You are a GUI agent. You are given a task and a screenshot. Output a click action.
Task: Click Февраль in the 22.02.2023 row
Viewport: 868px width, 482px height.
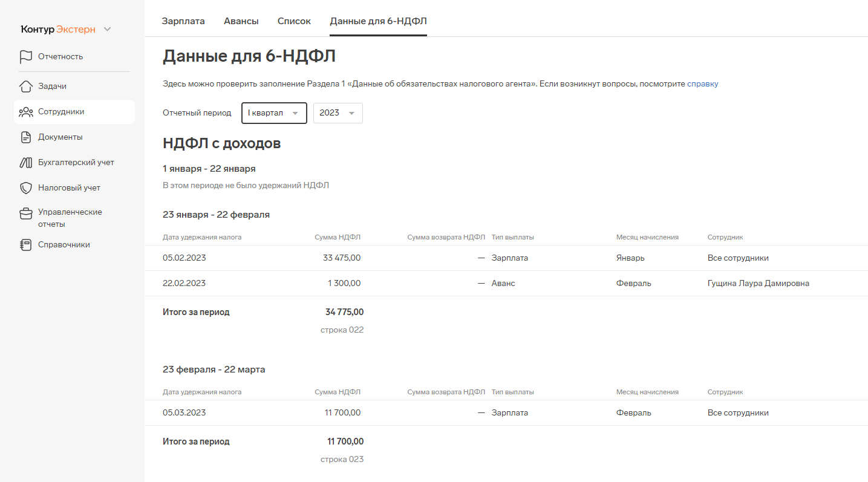click(x=634, y=284)
